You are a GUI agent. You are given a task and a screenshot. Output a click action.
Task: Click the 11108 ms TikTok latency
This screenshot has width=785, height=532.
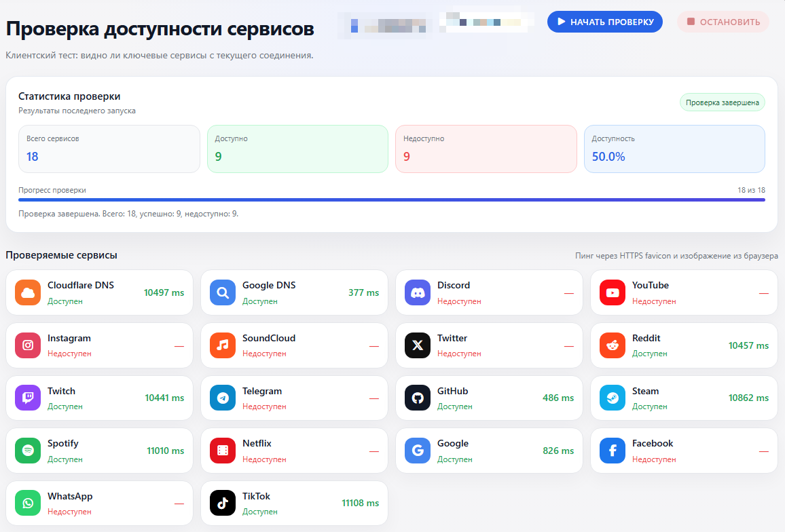[360, 503]
